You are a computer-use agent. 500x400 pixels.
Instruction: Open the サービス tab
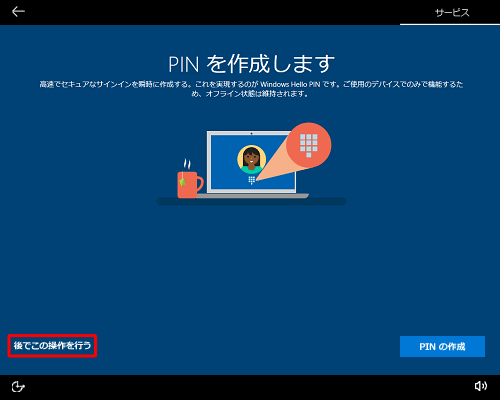click(x=452, y=13)
